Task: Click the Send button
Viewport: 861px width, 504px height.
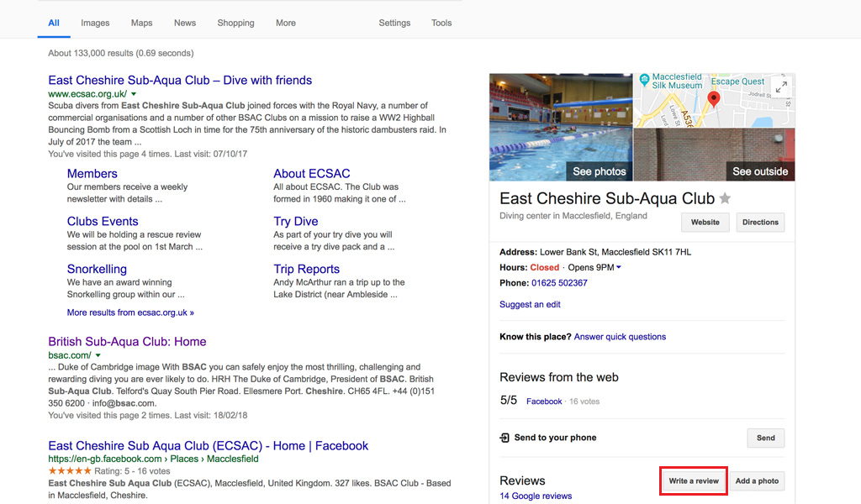Action: point(766,438)
